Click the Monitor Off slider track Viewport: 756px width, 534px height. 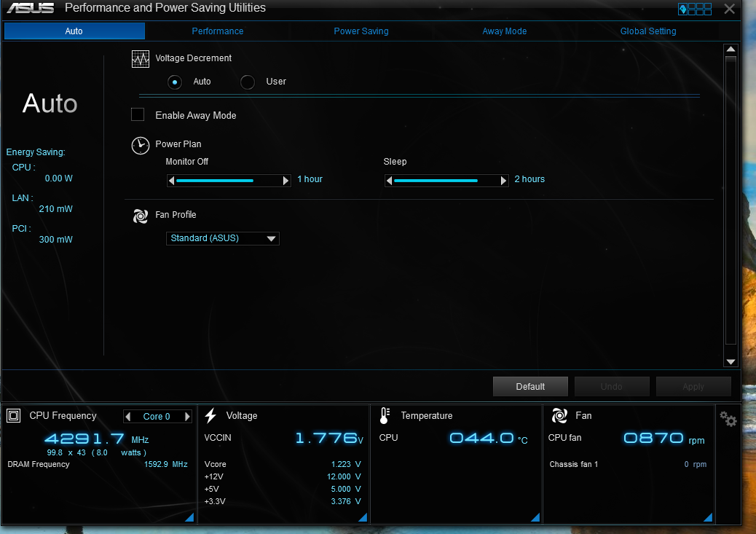point(229,181)
